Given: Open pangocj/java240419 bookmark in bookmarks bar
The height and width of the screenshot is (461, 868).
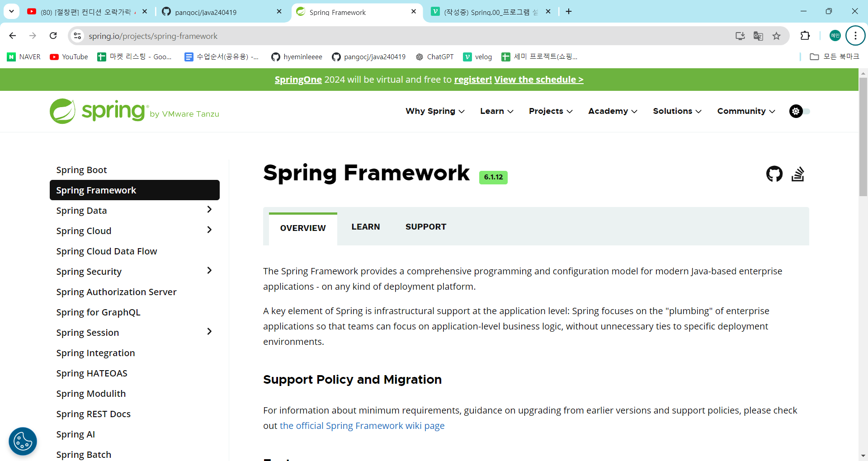Looking at the screenshot, I should click(x=369, y=57).
